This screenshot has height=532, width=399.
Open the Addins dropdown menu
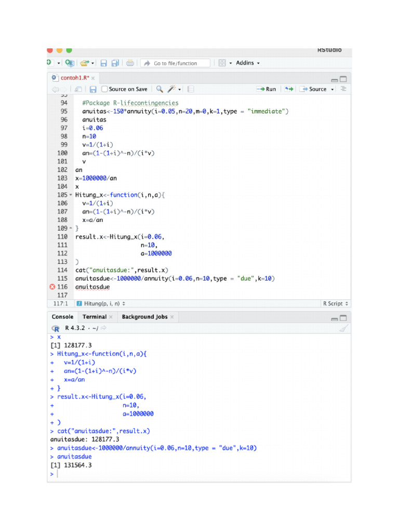coord(247,63)
